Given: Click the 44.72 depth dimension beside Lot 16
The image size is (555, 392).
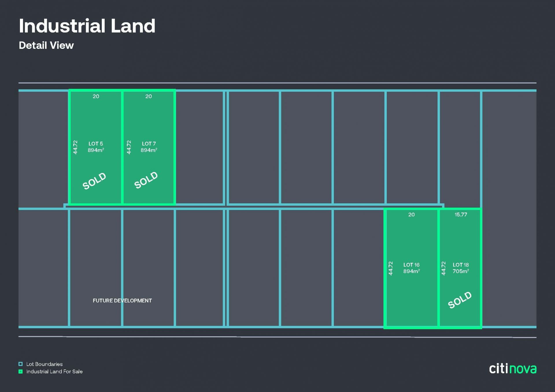Looking at the screenshot, I should tap(391, 268).
